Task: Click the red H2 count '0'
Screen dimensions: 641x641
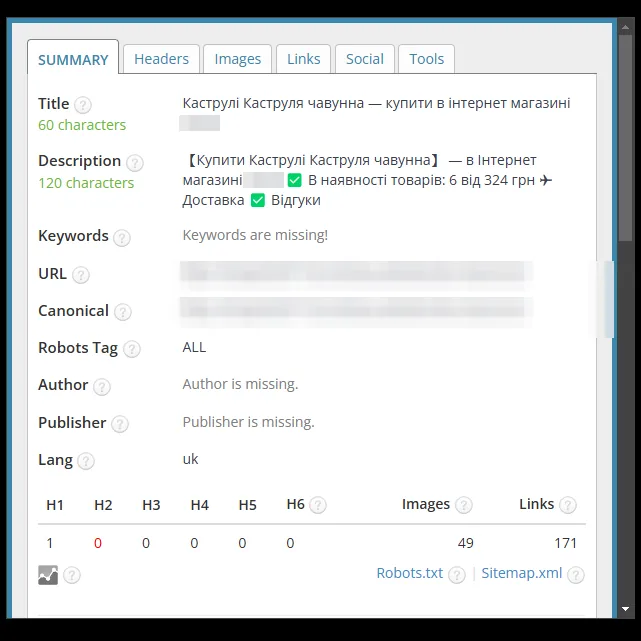Action: [x=98, y=543]
